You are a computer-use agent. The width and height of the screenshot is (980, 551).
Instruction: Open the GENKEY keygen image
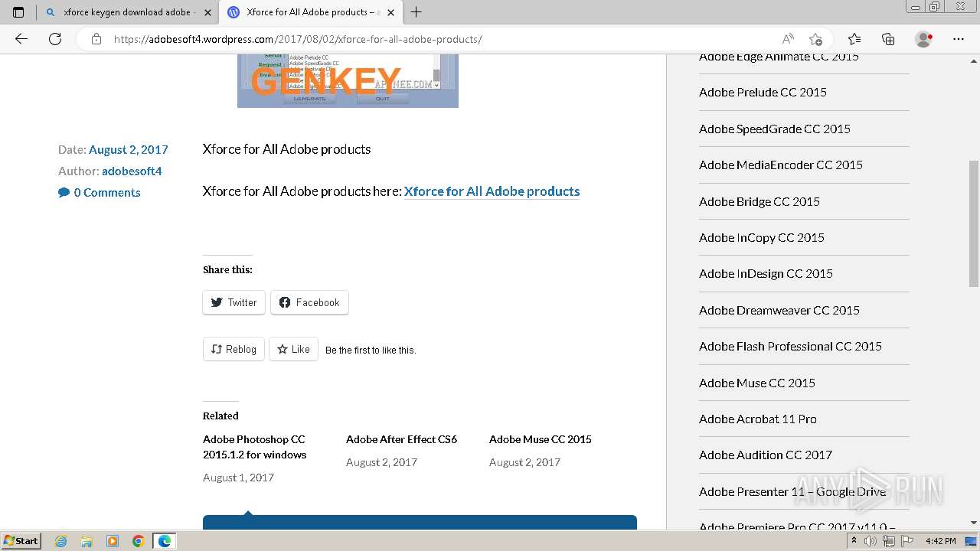click(348, 81)
